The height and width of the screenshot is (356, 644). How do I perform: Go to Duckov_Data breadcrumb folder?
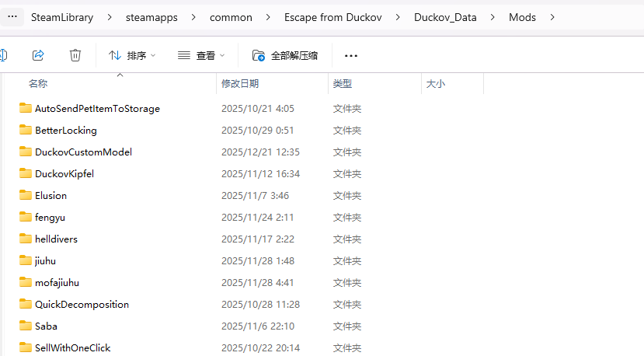[x=445, y=17]
